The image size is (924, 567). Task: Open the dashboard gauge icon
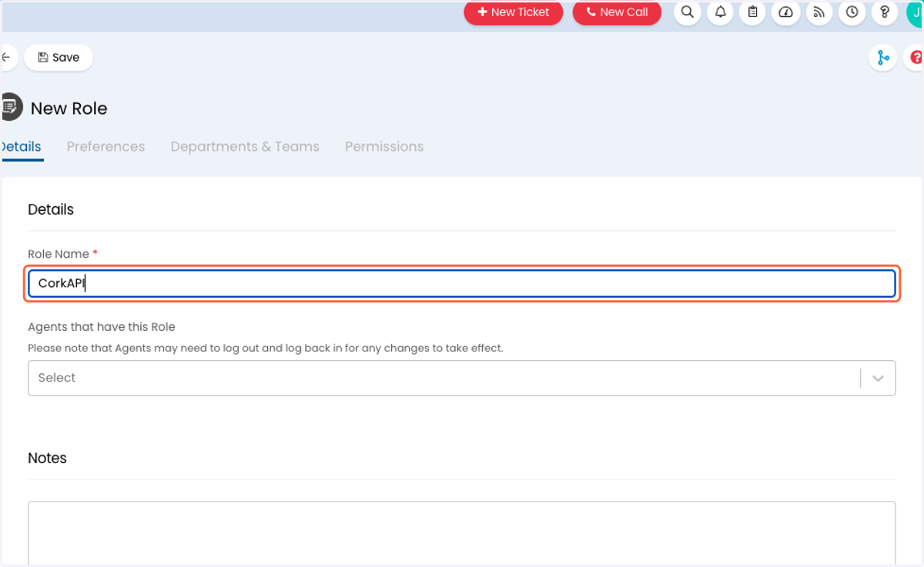point(785,12)
